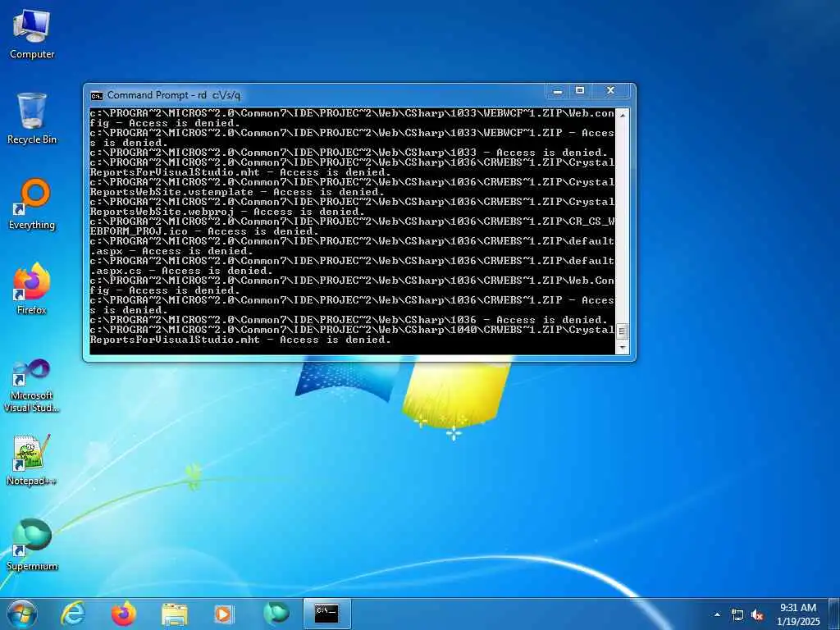Launch Firefox from the taskbar
Screen dimensions: 840x630
coord(124,614)
